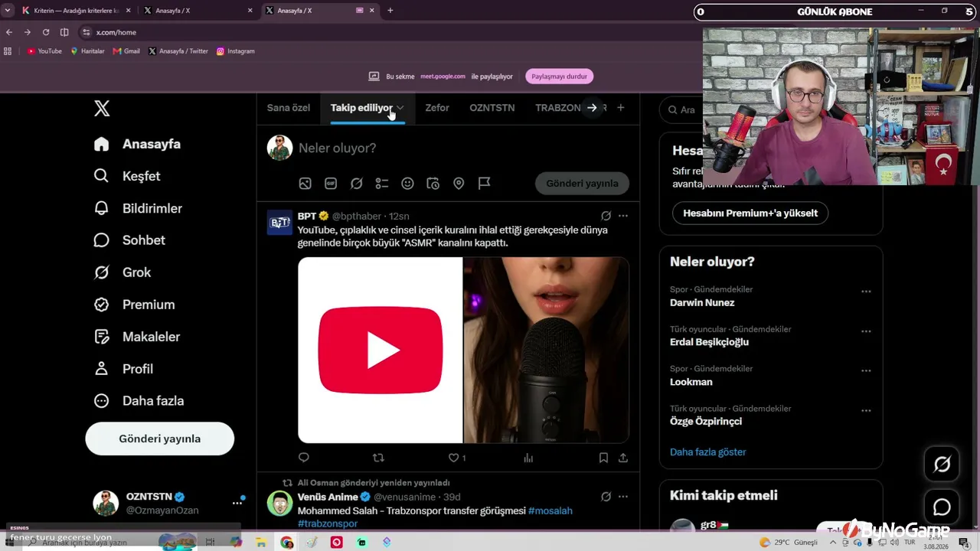
Task: Ask Grok about the BPT post
Action: (606, 216)
